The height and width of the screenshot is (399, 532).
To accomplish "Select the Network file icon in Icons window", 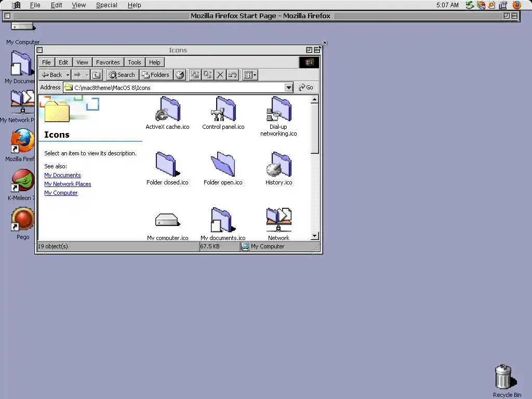I will pyautogui.click(x=279, y=220).
